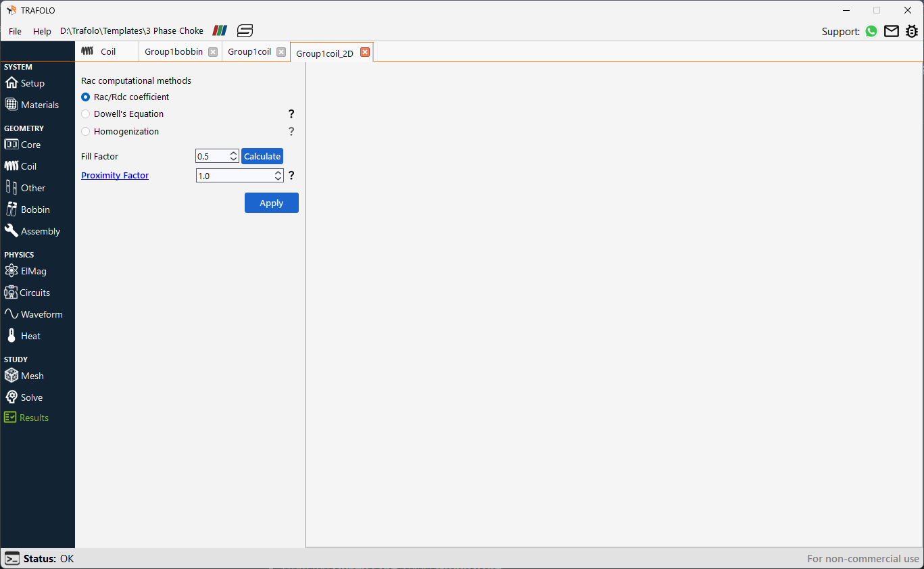
Task: Open help for Dowell's Equation
Action: [291, 114]
